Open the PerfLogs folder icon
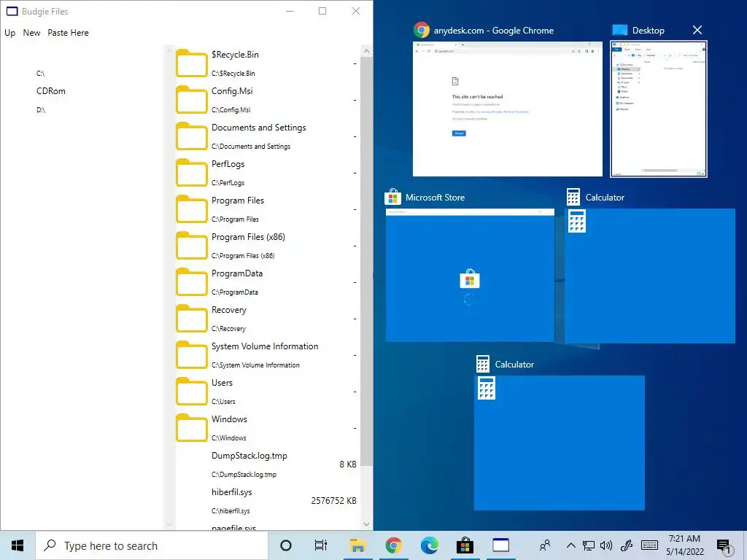This screenshot has height=560, width=747. (x=192, y=174)
